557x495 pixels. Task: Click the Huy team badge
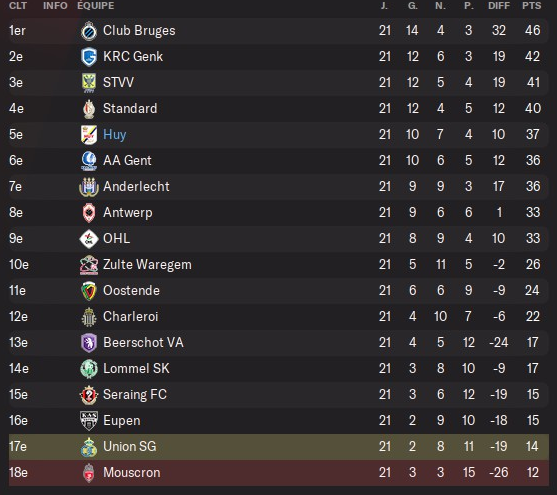[88, 135]
